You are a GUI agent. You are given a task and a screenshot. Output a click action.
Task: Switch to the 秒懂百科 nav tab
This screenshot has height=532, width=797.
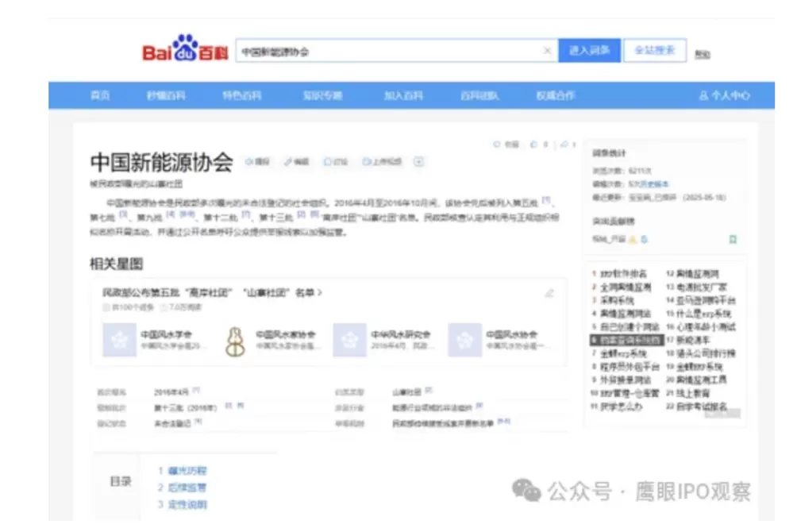coord(165,94)
